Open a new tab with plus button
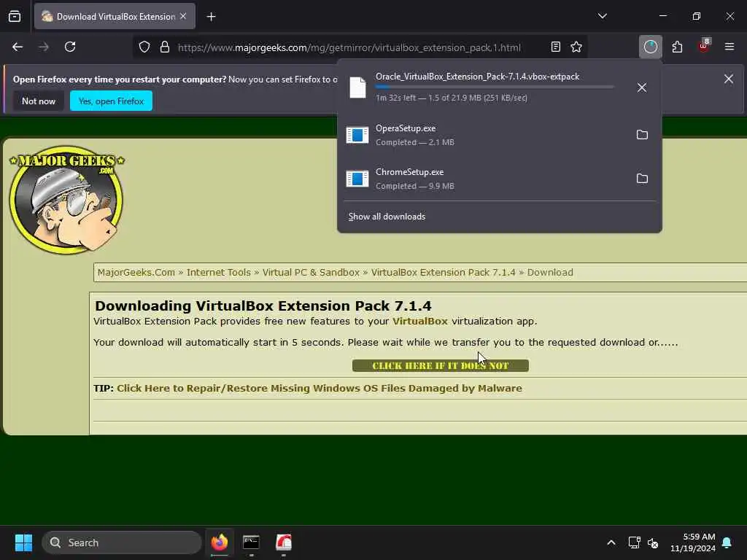747x560 pixels. [211, 17]
